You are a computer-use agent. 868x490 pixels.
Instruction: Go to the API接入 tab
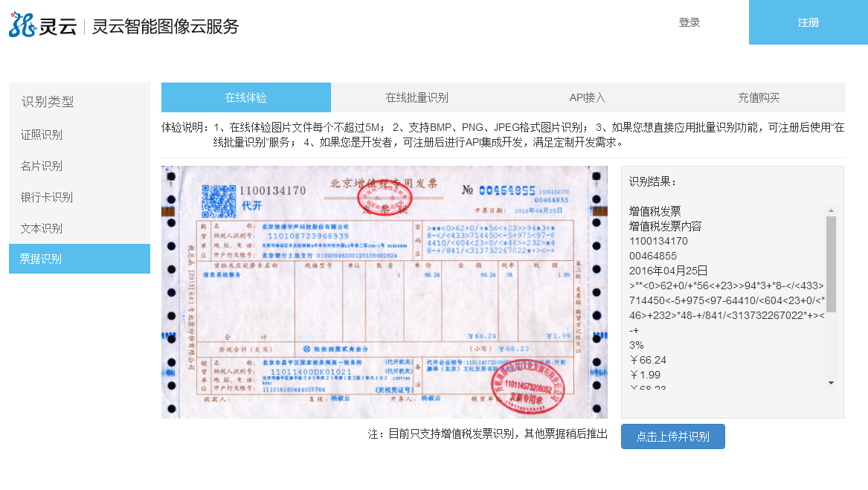point(588,97)
